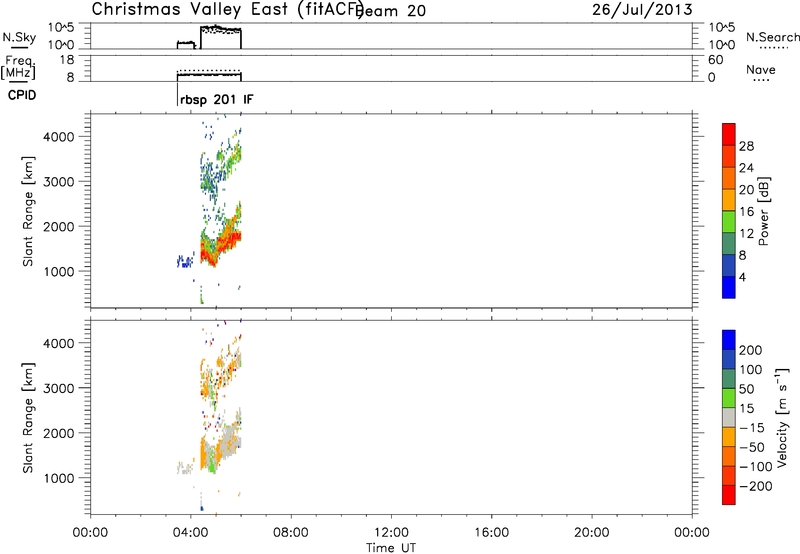Click the 'Time UT' axis title
Image resolution: width=800 pixels, height=554 pixels.
coord(391,548)
